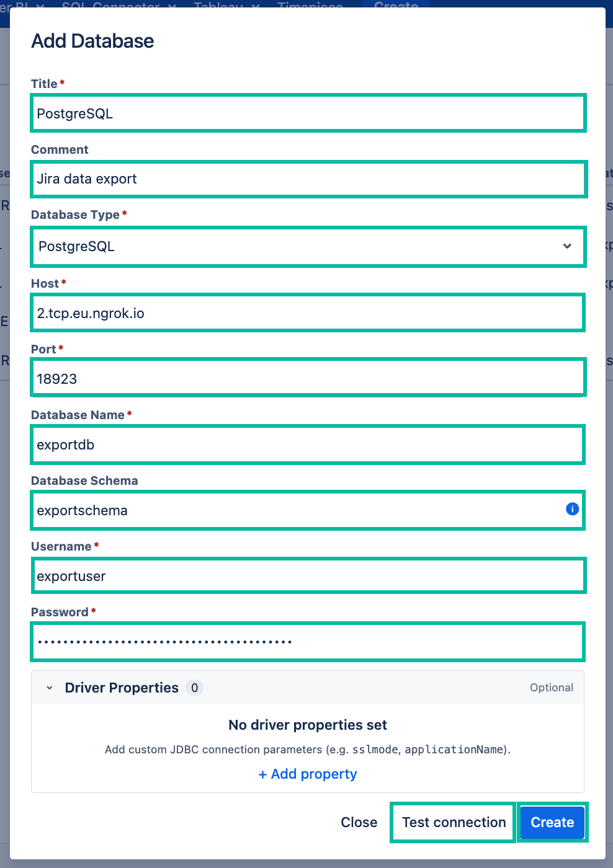The width and height of the screenshot is (613, 868).
Task: Focus the Username field exportuser
Action: 308,575
